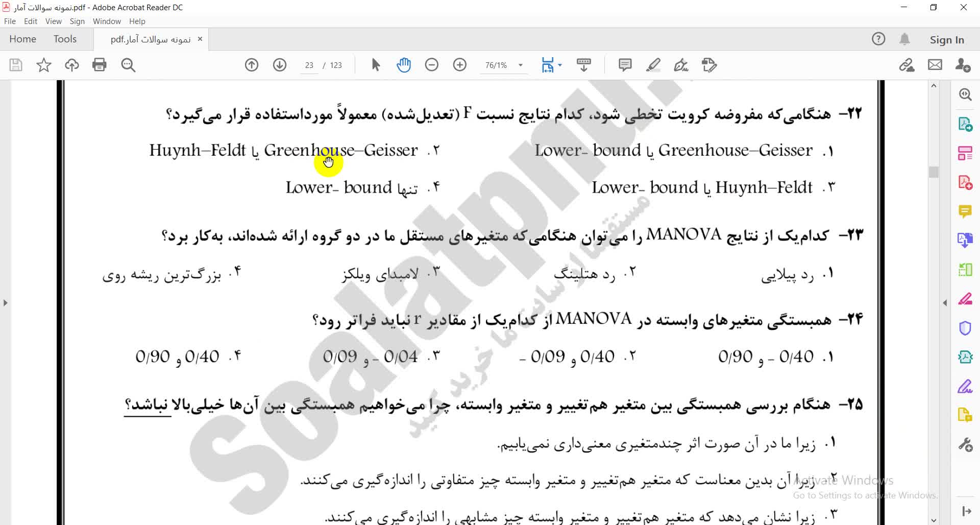Click the Sign In button

pos(947,40)
